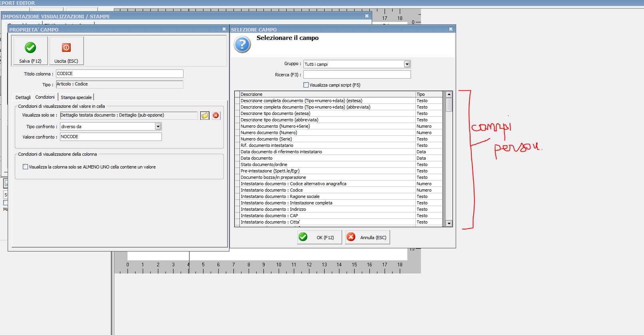Focus the Ricerca (F3) search field
This screenshot has width=644, height=335.
coord(357,75)
